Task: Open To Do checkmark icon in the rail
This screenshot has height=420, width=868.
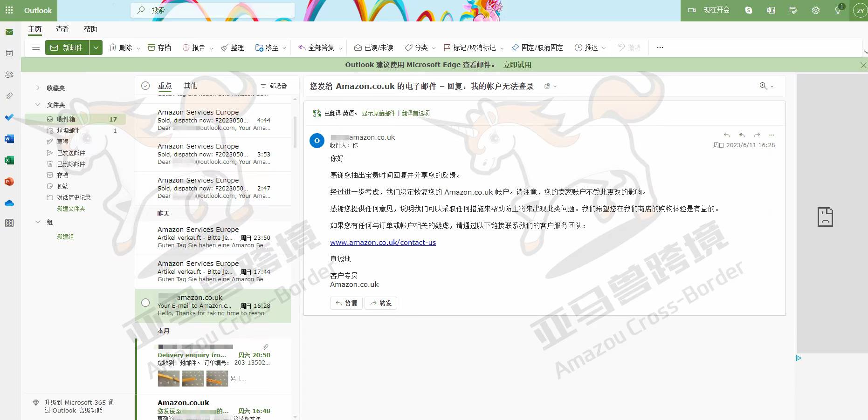Action: pyautogui.click(x=9, y=117)
